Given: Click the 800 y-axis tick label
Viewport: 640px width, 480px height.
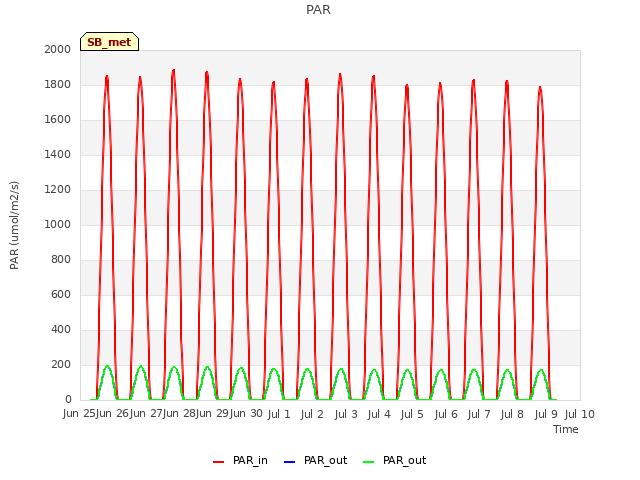Looking at the screenshot, I should tap(61, 260).
